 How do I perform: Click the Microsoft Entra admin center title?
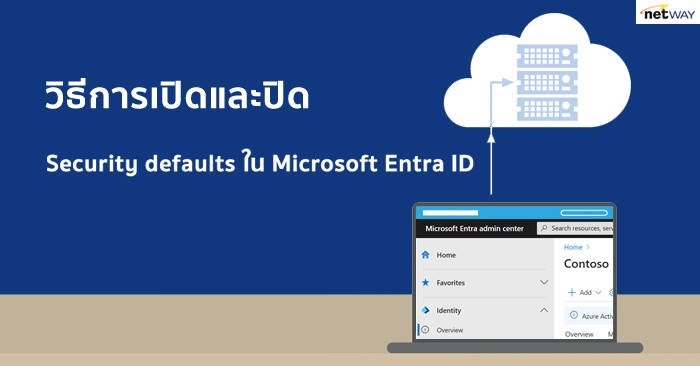[474, 229]
